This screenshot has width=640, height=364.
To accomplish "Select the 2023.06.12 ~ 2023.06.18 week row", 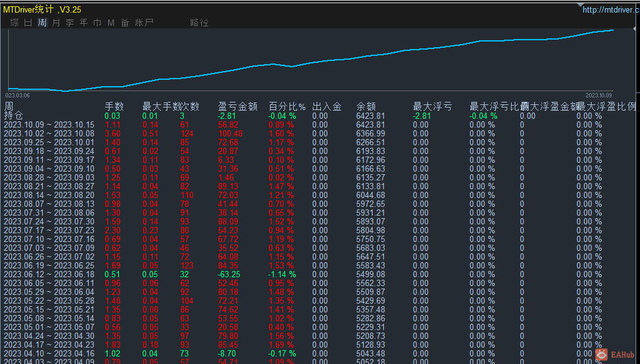I will click(x=49, y=274).
